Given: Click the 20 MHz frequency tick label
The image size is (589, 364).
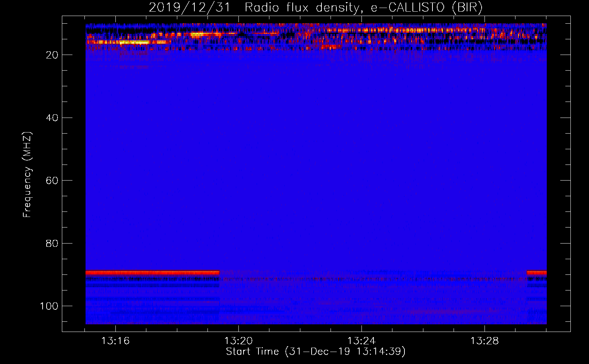Looking at the screenshot, I should (x=52, y=55).
